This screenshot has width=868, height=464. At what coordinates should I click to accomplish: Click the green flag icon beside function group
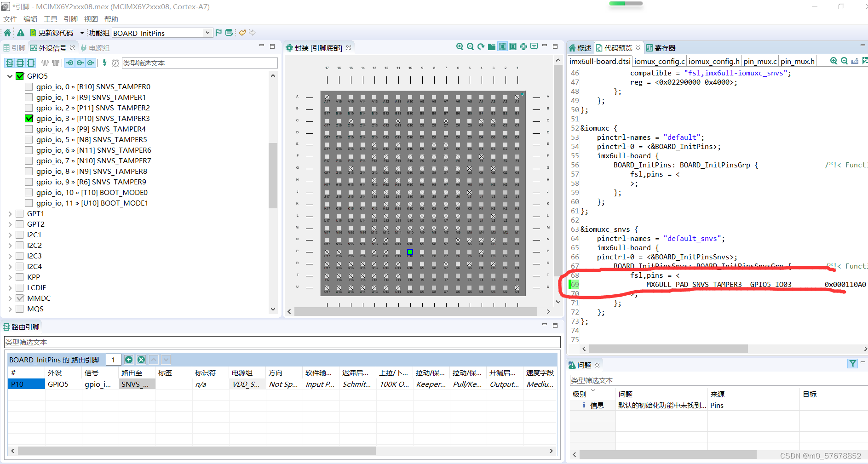point(218,33)
